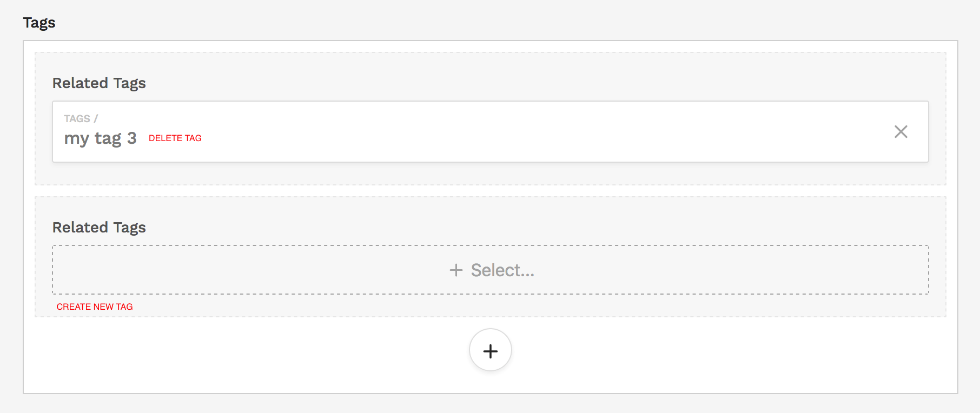Viewport: 980px width, 413px height.
Task: Click the plus icon inside the Select field
Action: [x=457, y=270]
